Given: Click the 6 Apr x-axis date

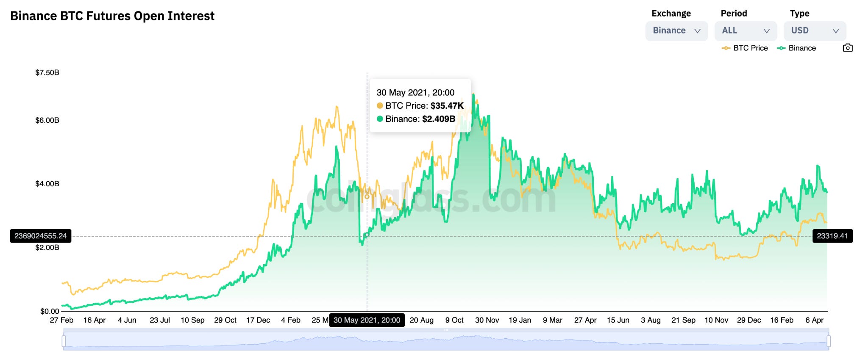Looking at the screenshot, I should click(814, 321).
